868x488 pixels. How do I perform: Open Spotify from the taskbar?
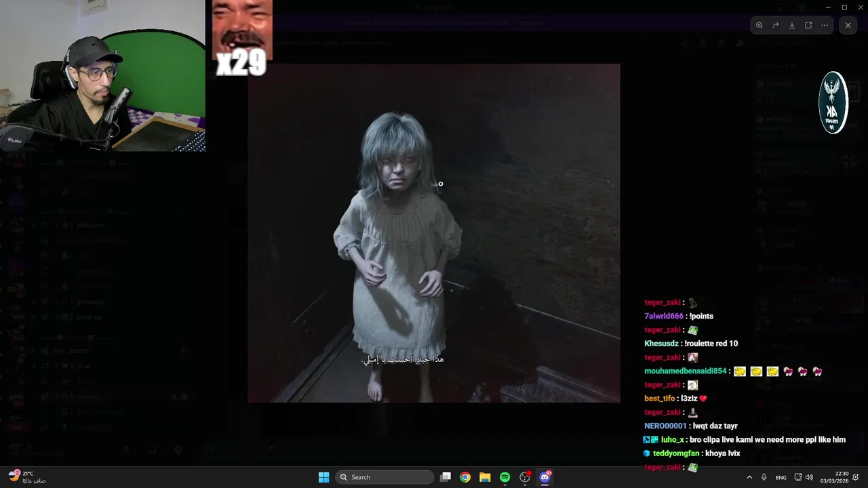pyautogui.click(x=505, y=477)
